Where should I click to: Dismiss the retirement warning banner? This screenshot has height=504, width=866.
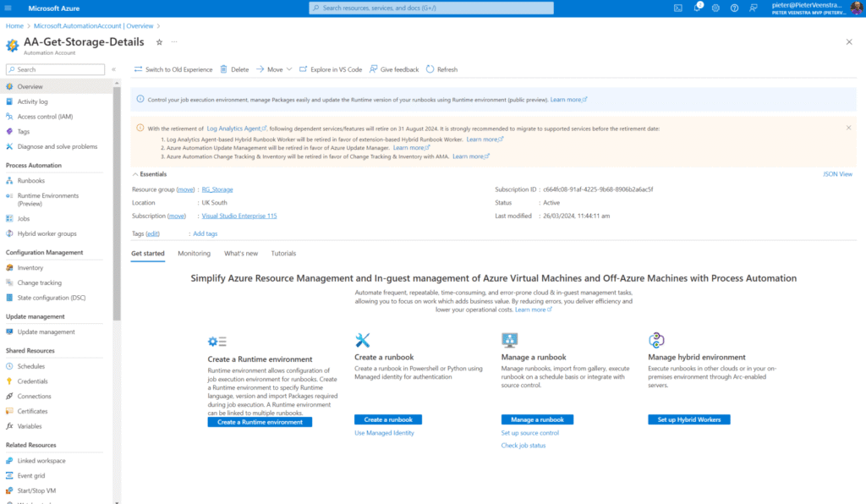coord(849,128)
